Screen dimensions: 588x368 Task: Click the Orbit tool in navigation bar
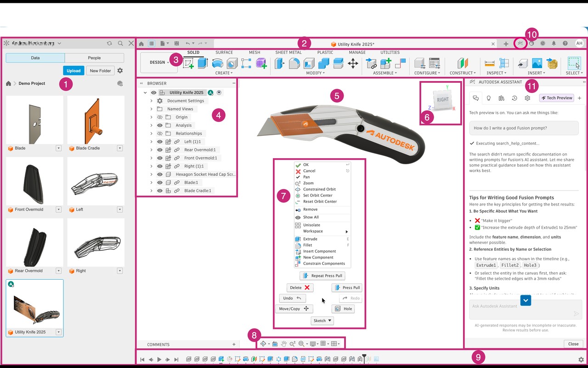point(264,344)
